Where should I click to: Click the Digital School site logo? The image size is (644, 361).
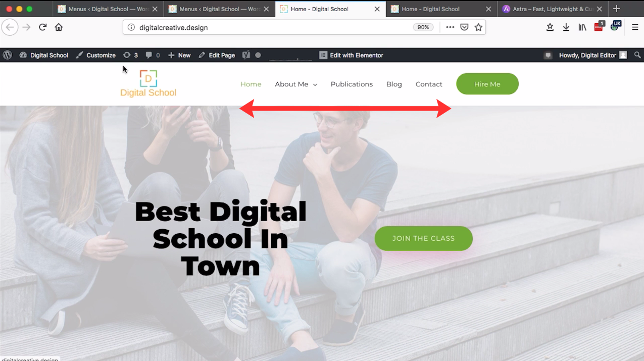(x=148, y=84)
